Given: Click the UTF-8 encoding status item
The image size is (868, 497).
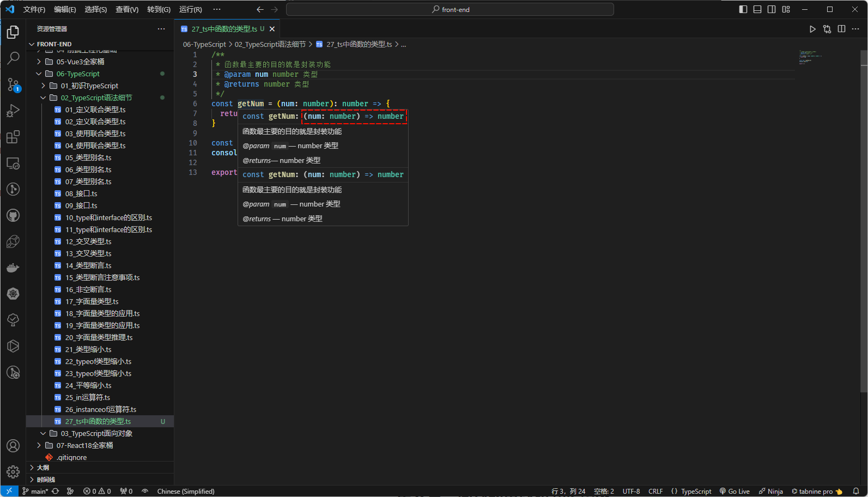Looking at the screenshot, I should pyautogui.click(x=631, y=491).
